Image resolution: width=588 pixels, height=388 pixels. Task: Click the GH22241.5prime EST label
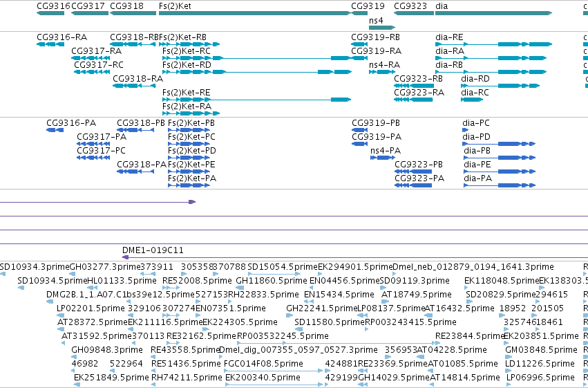pyautogui.click(x=322, y=308)
